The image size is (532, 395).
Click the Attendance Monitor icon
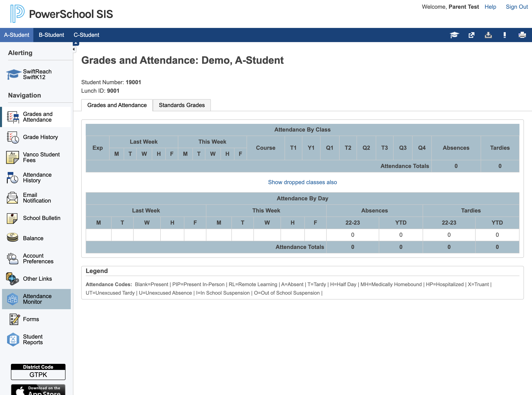pos(13,299)
